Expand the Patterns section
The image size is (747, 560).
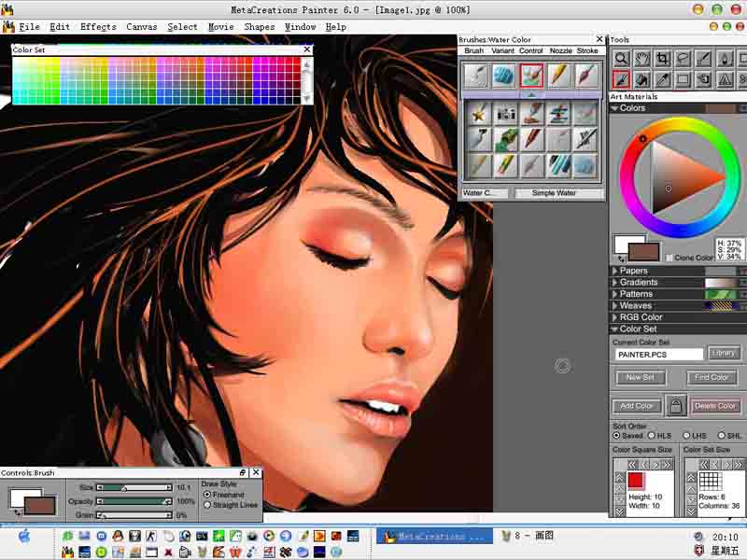(614, 294)
